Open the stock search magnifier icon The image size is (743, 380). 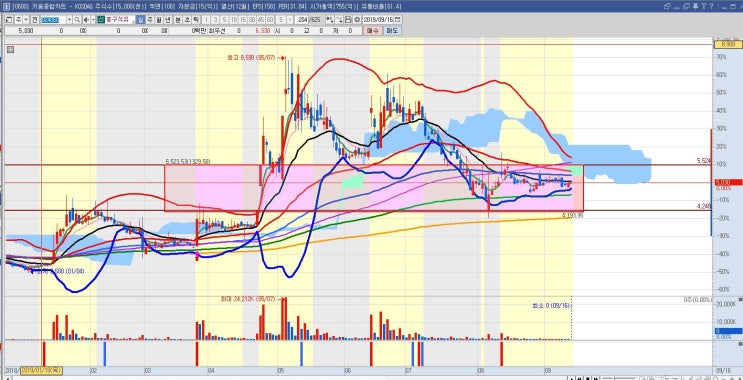coord(77,20)
